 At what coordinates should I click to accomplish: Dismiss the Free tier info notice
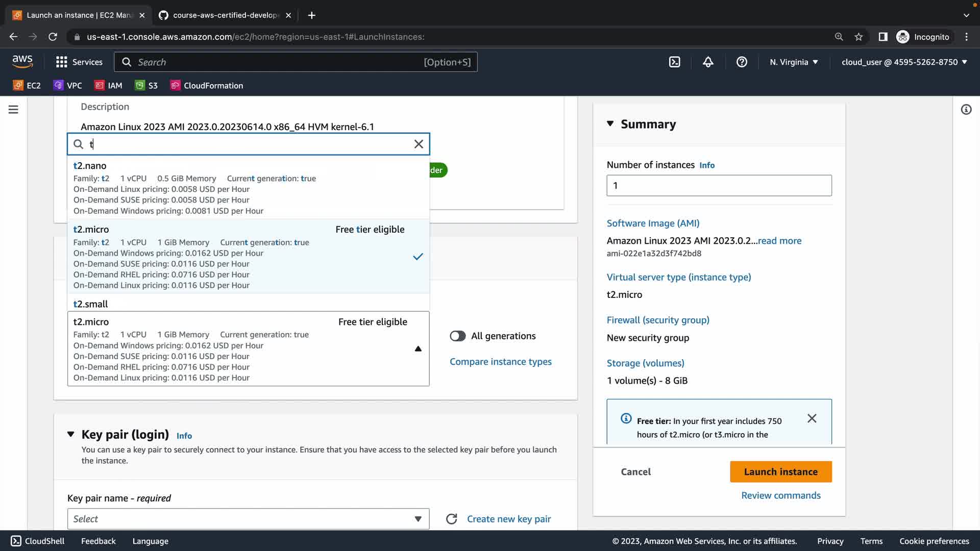(x=812, y=418)
